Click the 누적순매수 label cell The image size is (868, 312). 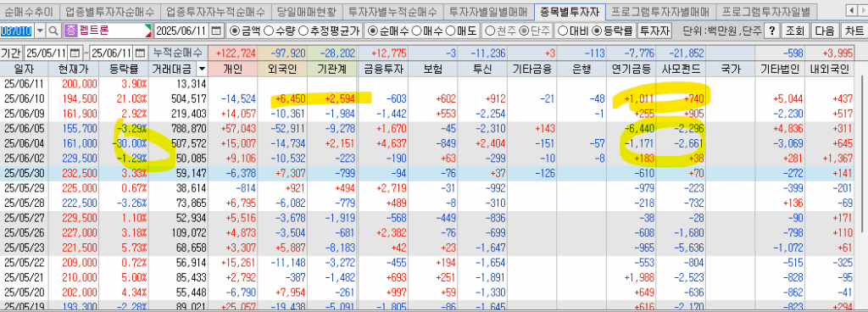(179, 53)
